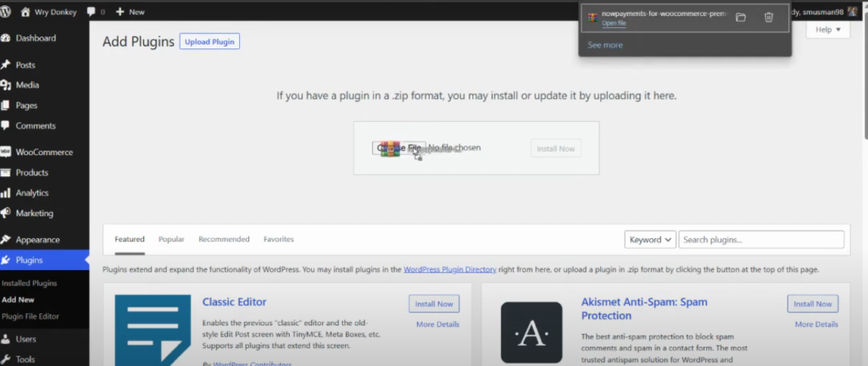Click the Search plugins input field
Screen dimensions: 868x366
(761, 240)
